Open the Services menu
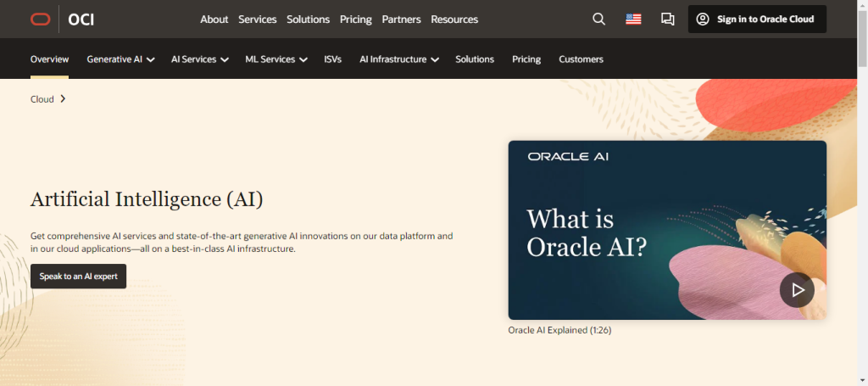Image resolution: width=868 pixels, height=386 pixels. [258, 20]
